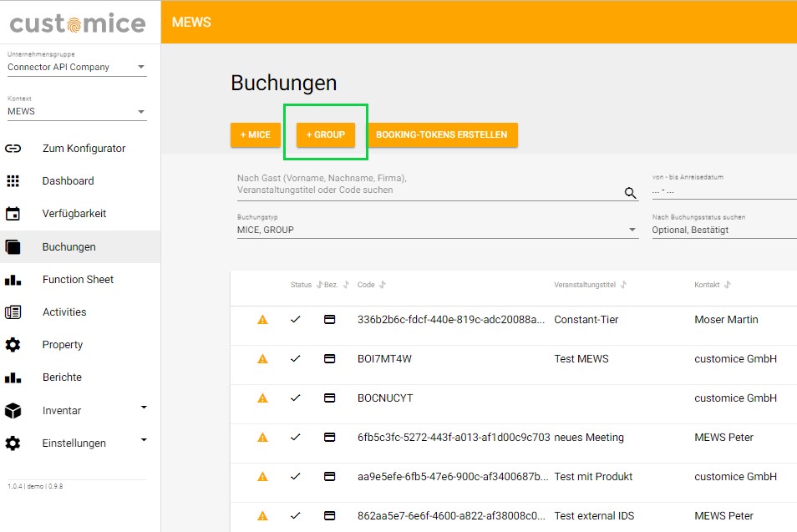Click warning triangle in neues Meeting row
The width and height of the screenshot is (797, 532).
coord(262,437)
